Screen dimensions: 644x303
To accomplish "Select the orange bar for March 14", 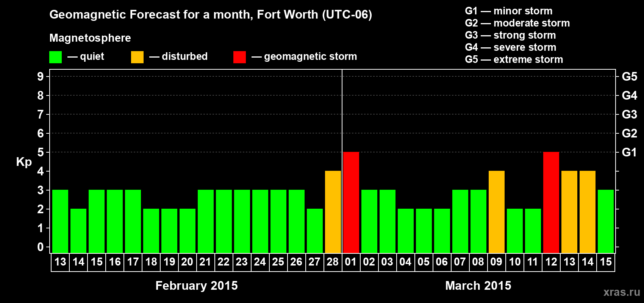I will 588,212.
